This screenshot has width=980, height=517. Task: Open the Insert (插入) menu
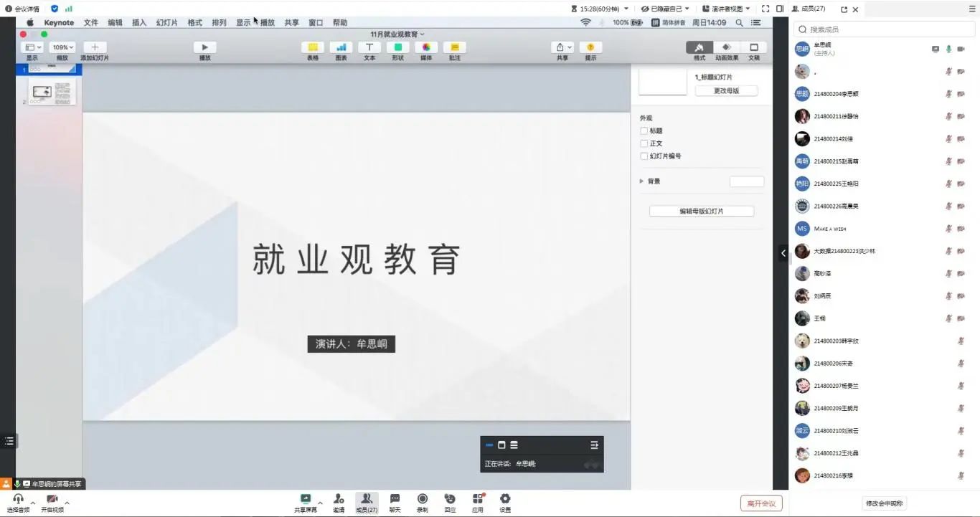tap(139, 23)
